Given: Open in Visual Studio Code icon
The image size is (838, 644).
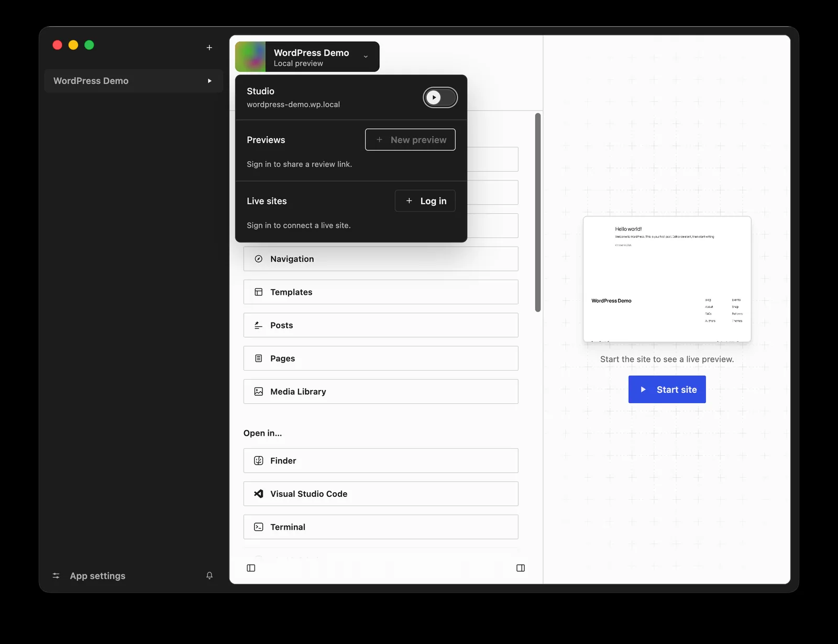Looking at the screenshot, I should [259, 494].
